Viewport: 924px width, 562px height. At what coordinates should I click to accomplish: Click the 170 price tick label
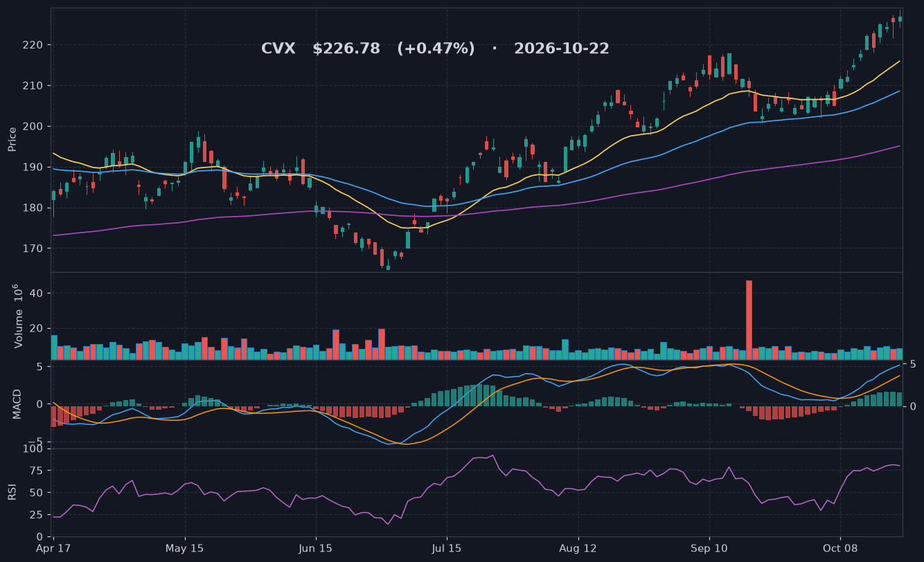[x=33, y=249]
